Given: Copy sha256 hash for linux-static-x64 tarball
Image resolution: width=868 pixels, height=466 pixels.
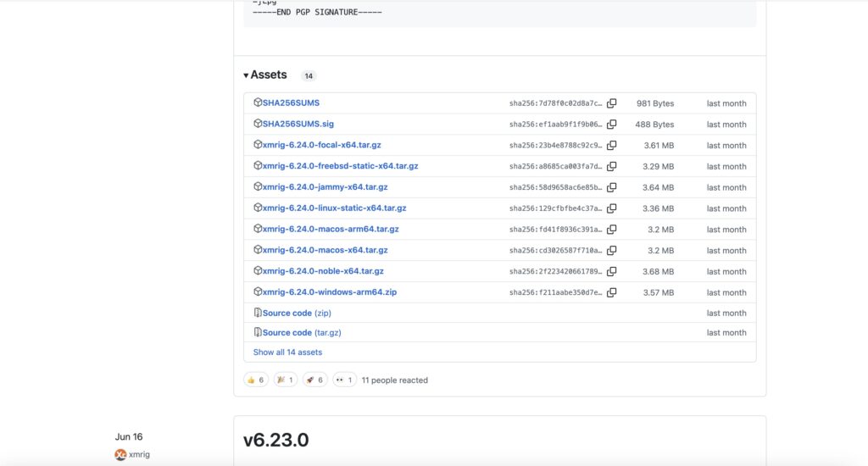Looking at the screenshot, I should coord(612,208).
